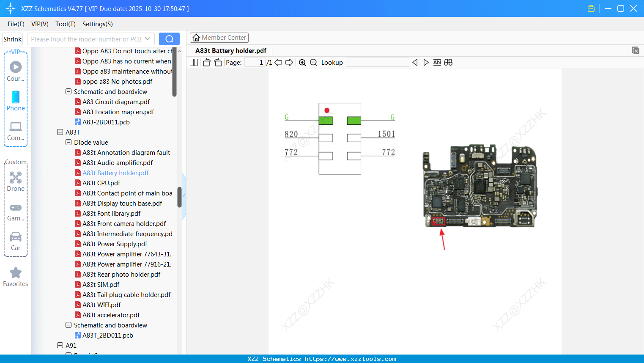The image size is (644, 363).
Task: Open the Settings(S) menu
Action: click(97, 24)
